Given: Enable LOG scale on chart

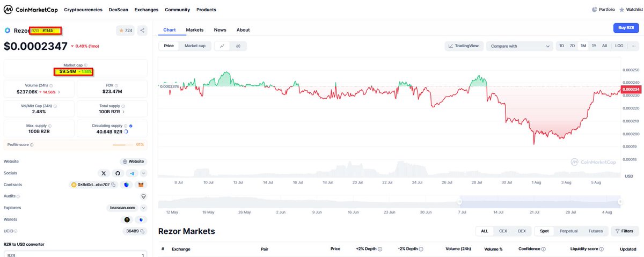Looking at the screenshot, I should (619, 46).
